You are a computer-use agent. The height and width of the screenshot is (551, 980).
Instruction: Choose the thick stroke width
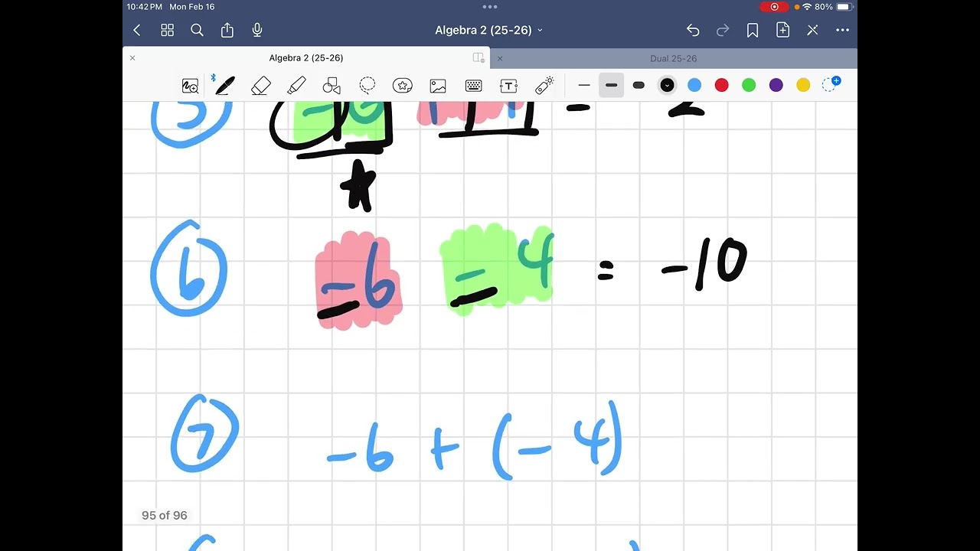coord(639,85)
